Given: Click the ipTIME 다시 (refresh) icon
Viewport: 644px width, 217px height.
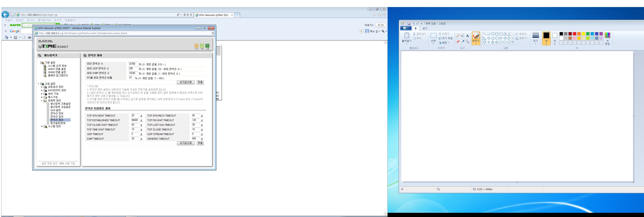Looking at the screenshot, I should (196, 46).
